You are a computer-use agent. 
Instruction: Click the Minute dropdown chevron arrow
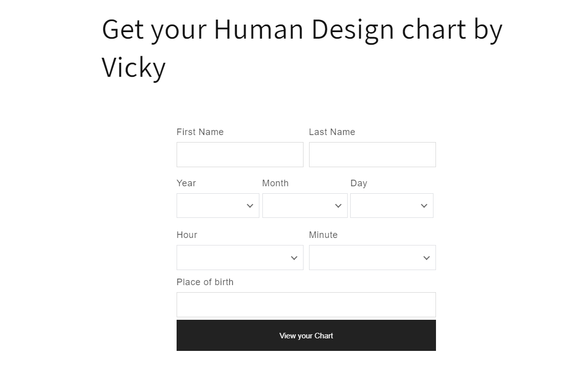[x=427, y=258]
